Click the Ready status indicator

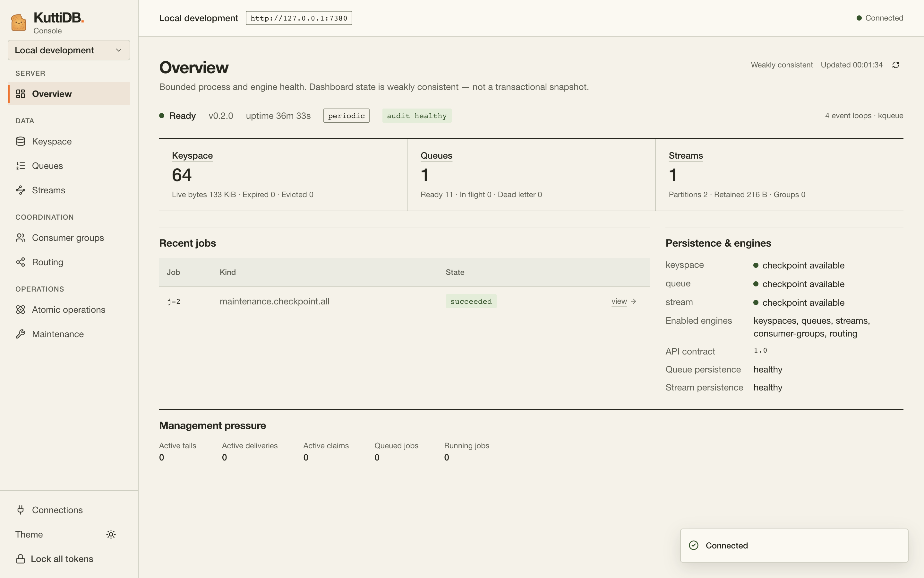177,116
